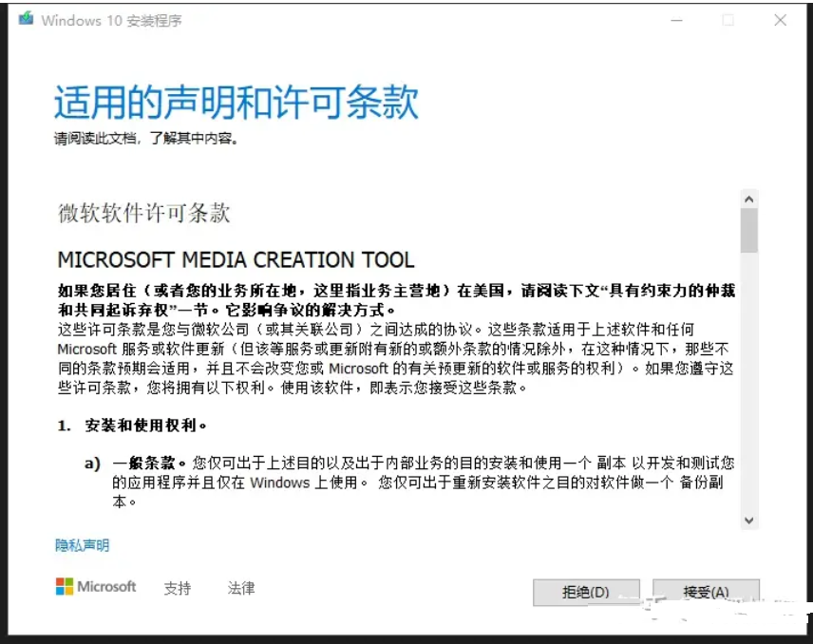Screen dimensions: 813x644
Task: Click the license scrollbar thumb
Action: point(748,231)
